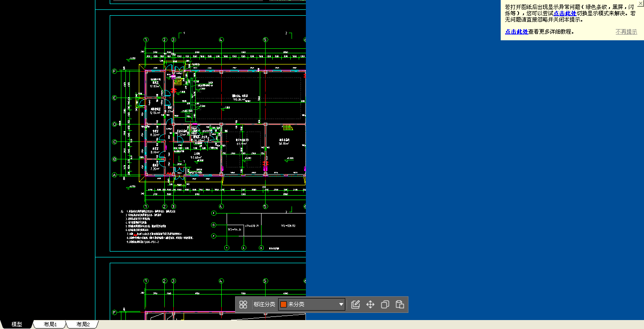
Task: Open the four-squares grid icon in annotation toolbar
Action: [x=243, y=305]
